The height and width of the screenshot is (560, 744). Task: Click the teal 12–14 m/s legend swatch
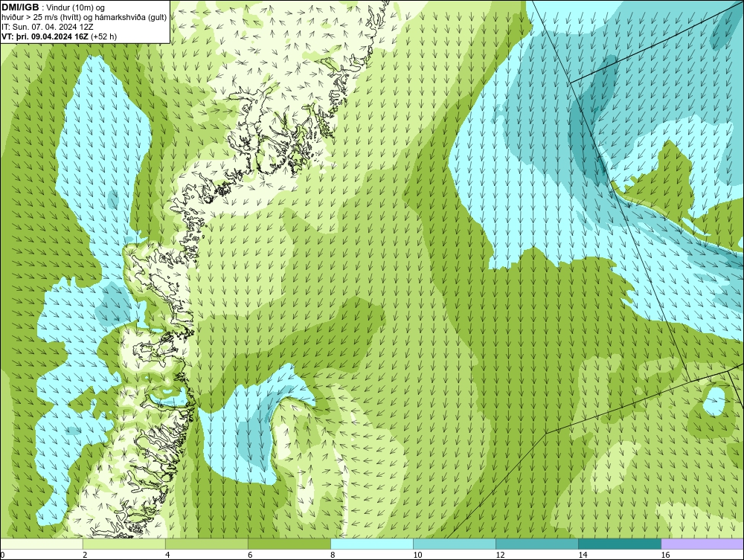536,544
